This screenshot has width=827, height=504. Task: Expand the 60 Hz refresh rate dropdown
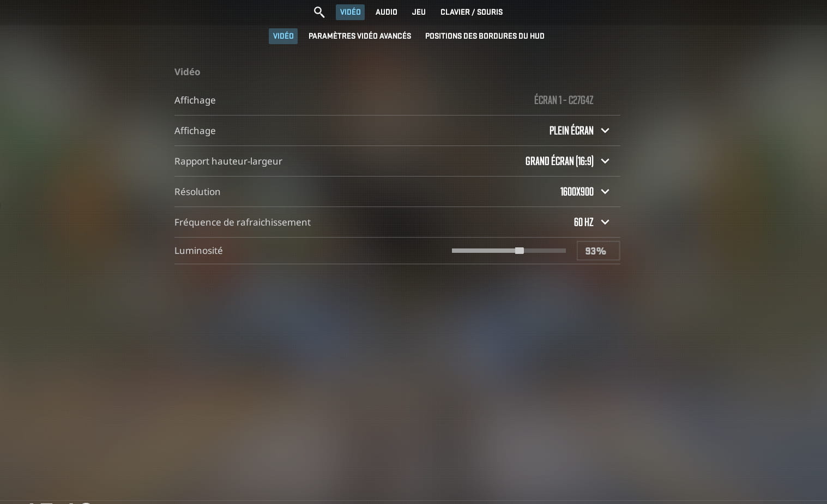click(x=591, y=222)
